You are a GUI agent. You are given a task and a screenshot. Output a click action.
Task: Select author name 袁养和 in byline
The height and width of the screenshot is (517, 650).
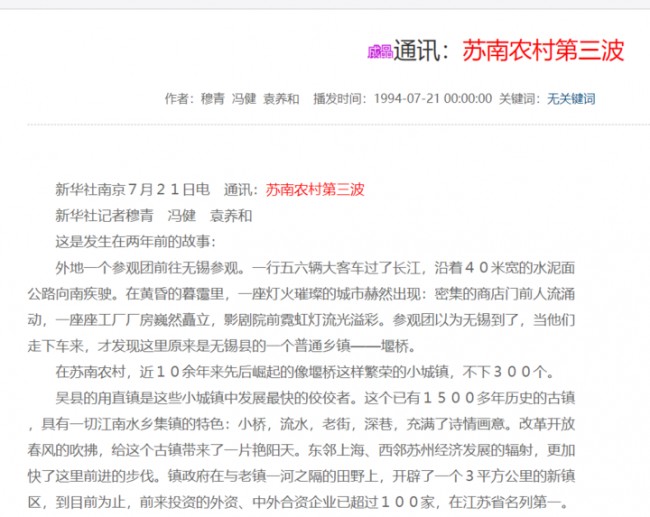[x=281, y=99]
